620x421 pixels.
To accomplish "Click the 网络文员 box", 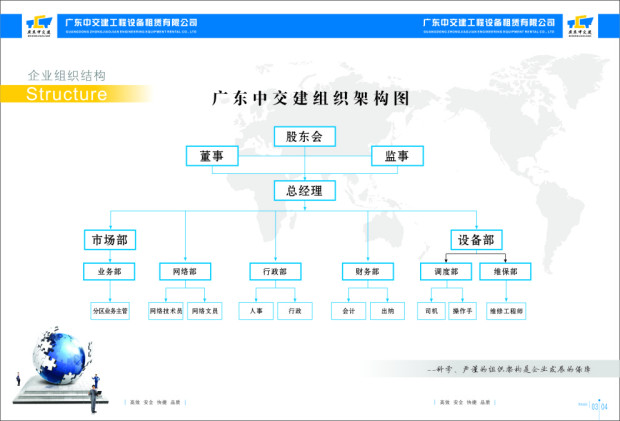I will coord(205,311).
